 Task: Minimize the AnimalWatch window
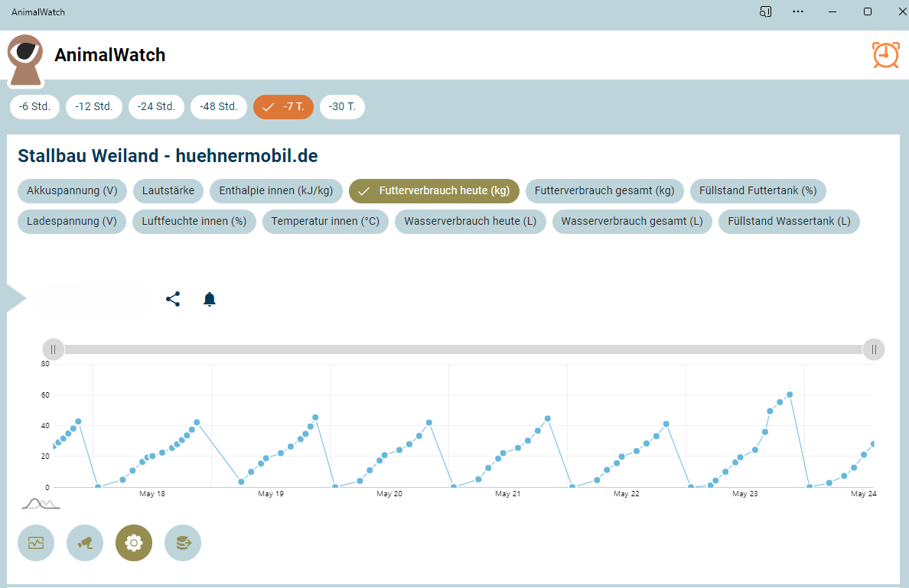(832, 11)
